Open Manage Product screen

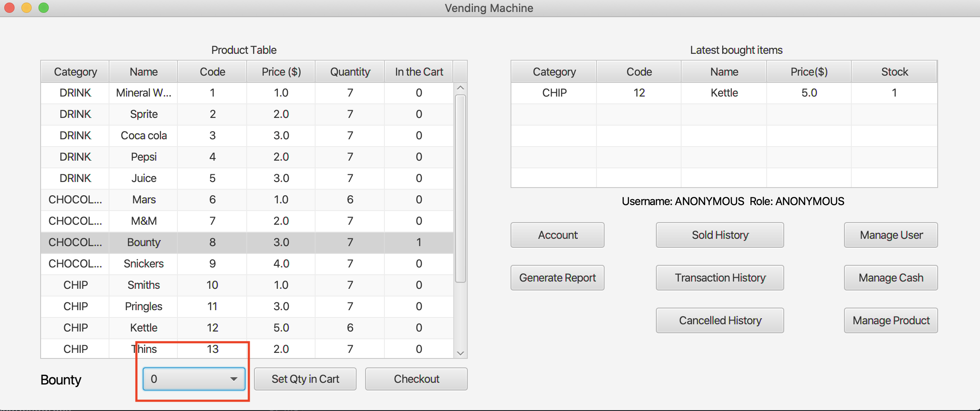pos(891,320)
